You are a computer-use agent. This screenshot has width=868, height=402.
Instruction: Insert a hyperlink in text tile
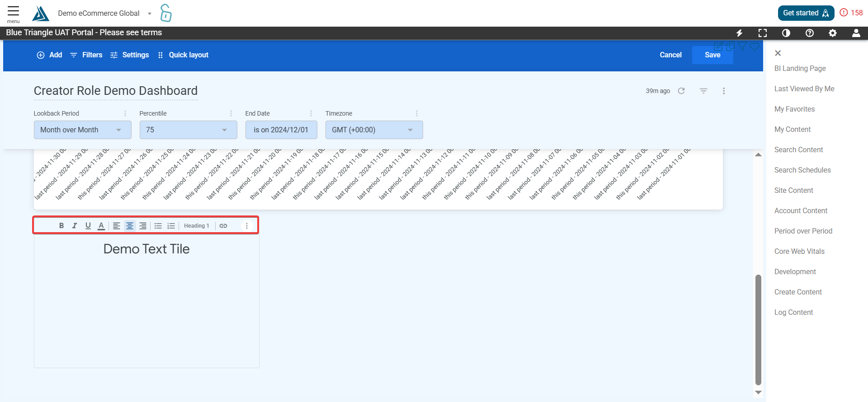pos(223,226)
